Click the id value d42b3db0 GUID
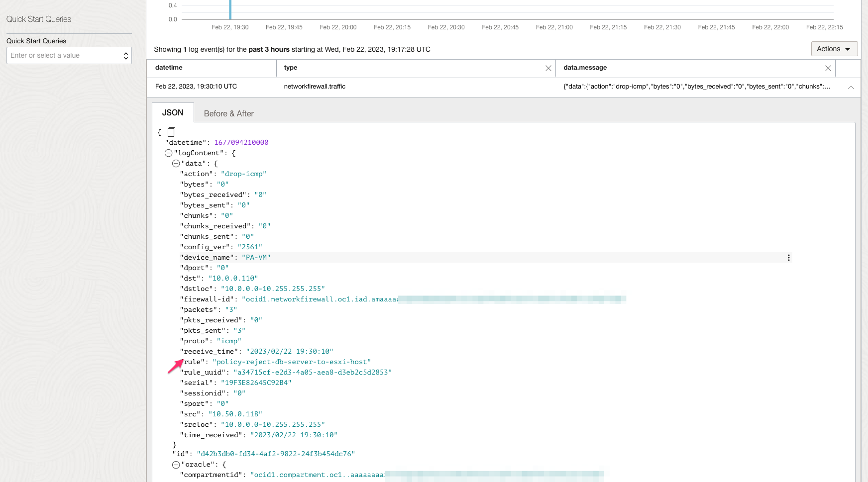The width and height of the screenshot is (868, 482). click(276, 454)
